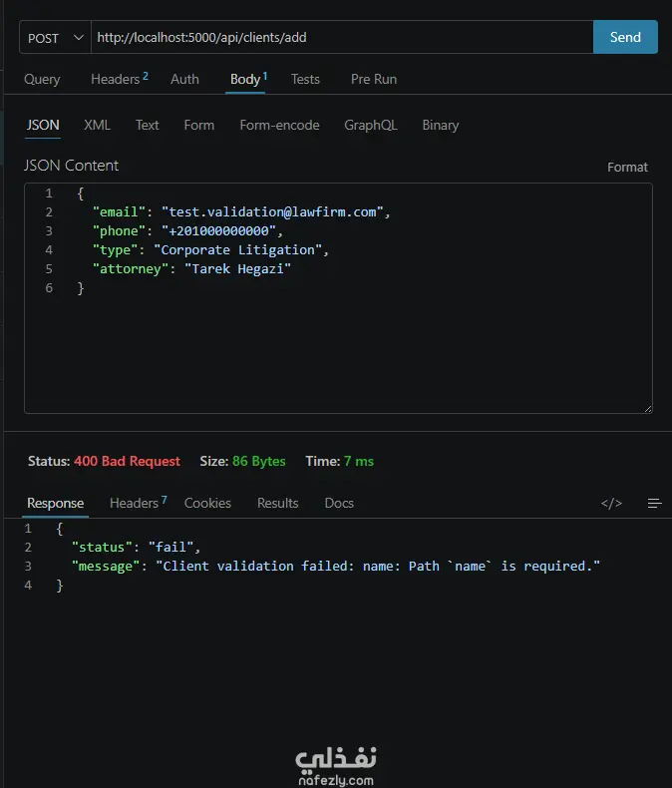Open the Tests tab
Screen dimensions: 672x788
[x=305, y=80]
